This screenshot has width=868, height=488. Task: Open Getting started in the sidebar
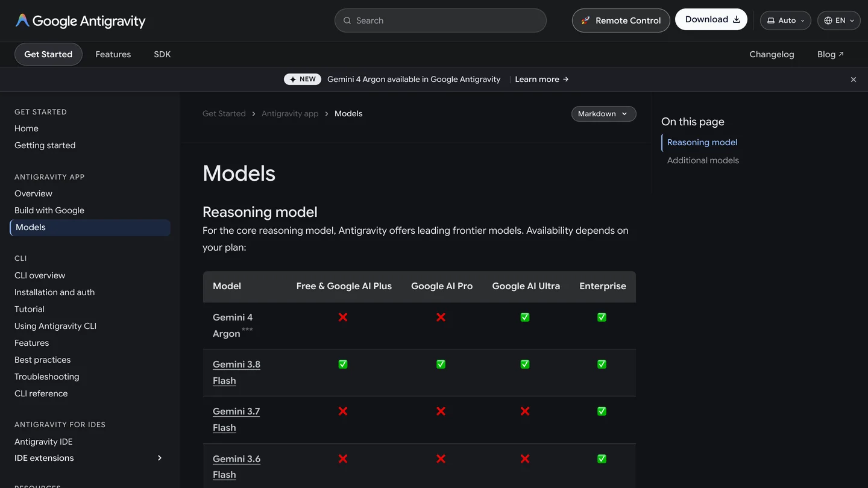click(45, 145)
